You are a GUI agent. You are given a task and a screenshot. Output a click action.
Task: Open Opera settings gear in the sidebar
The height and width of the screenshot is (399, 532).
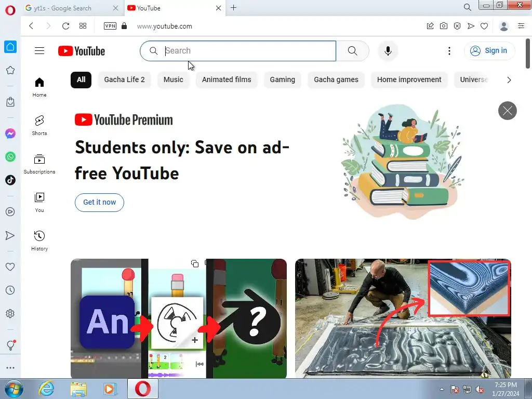(x=10, y=313)
